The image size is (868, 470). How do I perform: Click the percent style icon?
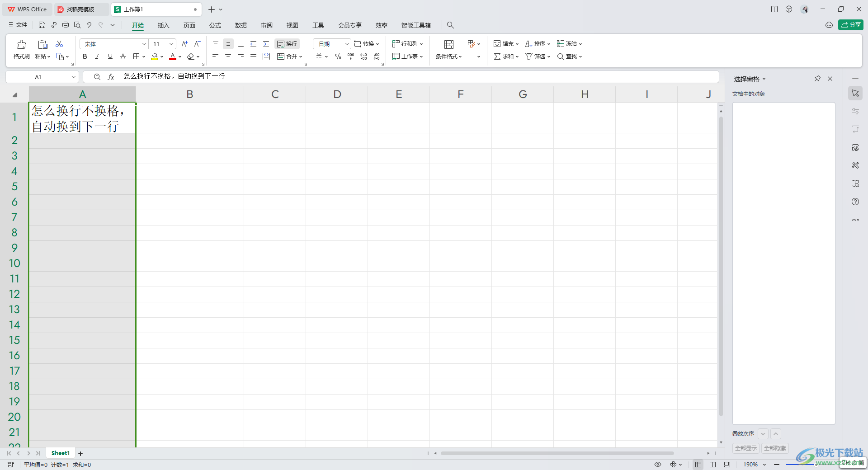(x=338, y=56)
